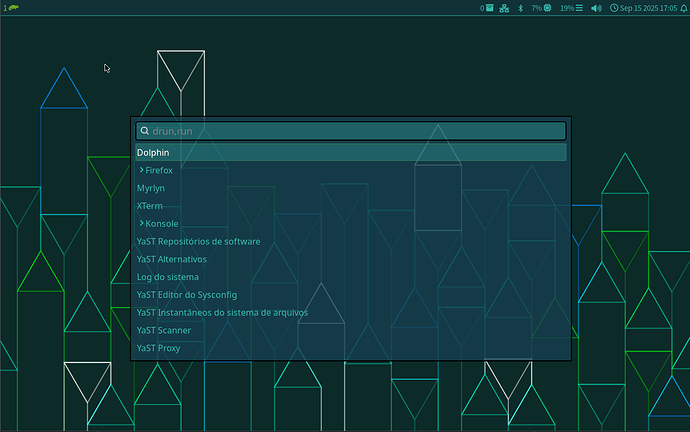Open YaST Repositórios de software
The width and height of the screenshot is (690, 432).
198,241
